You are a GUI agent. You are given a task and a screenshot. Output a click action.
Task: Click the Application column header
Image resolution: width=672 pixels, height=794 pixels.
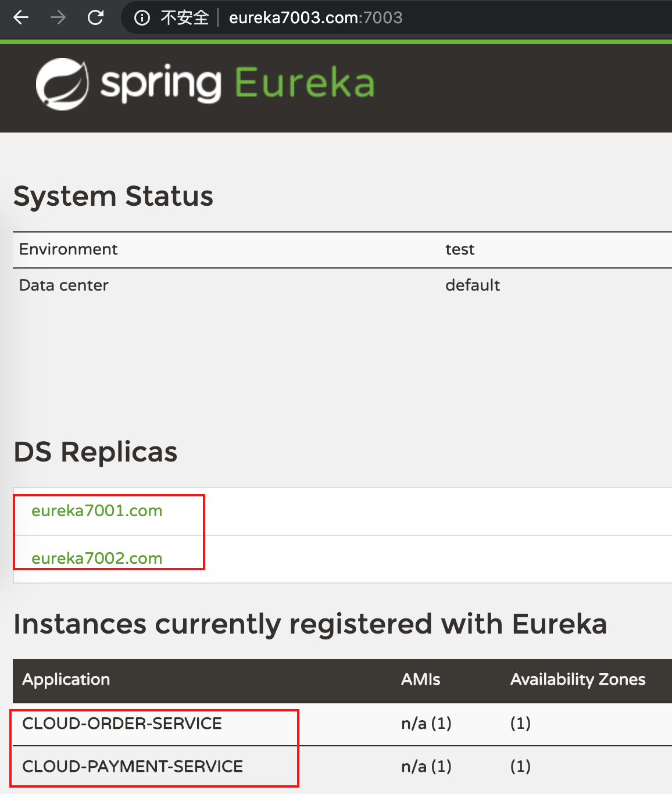66,679
